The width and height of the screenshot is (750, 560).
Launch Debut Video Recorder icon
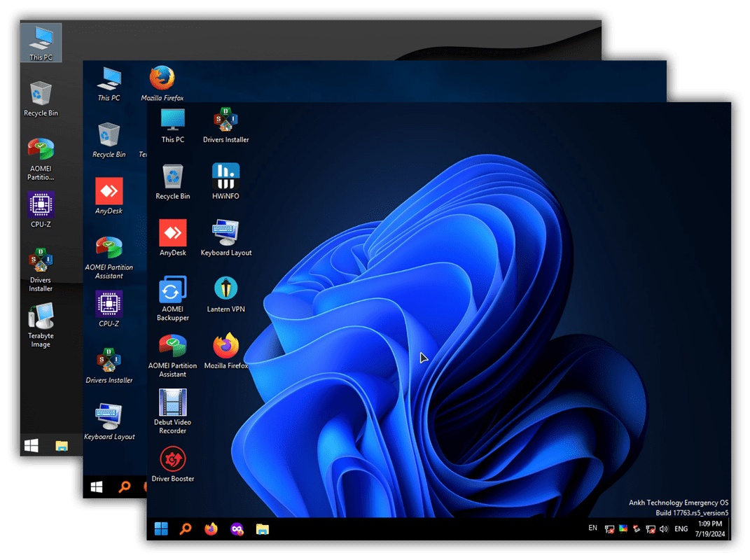[172, 402]
